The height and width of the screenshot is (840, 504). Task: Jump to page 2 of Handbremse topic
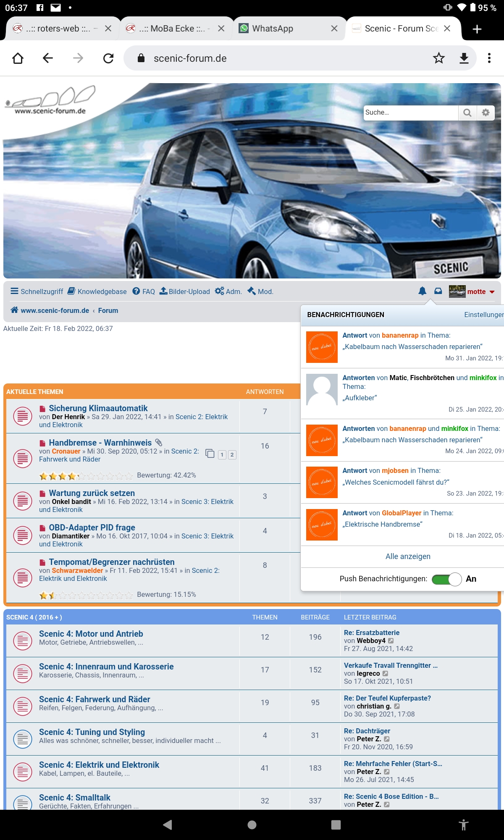click(x=232, y=454)
